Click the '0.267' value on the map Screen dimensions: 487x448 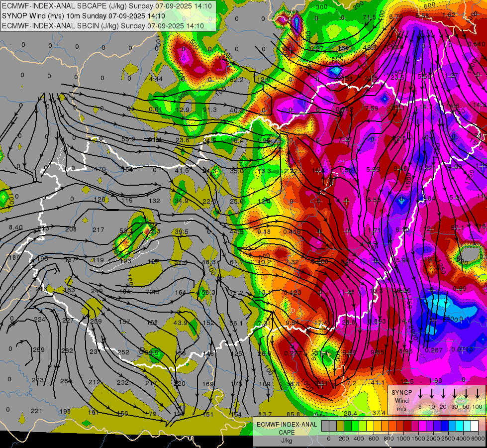click(434, 350)
